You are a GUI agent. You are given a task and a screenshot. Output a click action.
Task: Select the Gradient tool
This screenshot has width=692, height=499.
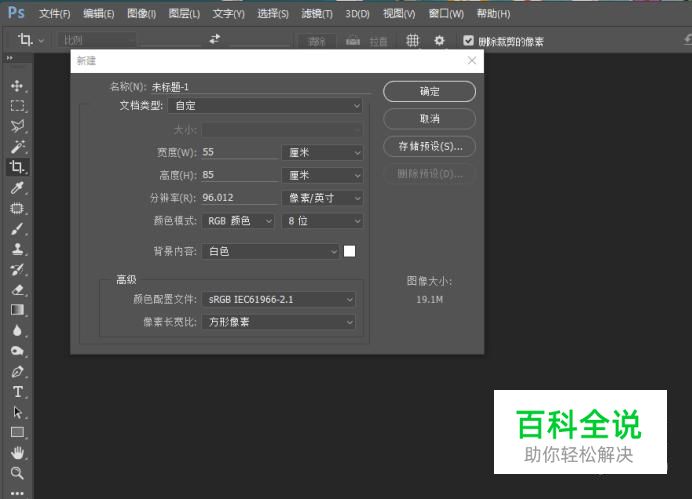(17, 310)
